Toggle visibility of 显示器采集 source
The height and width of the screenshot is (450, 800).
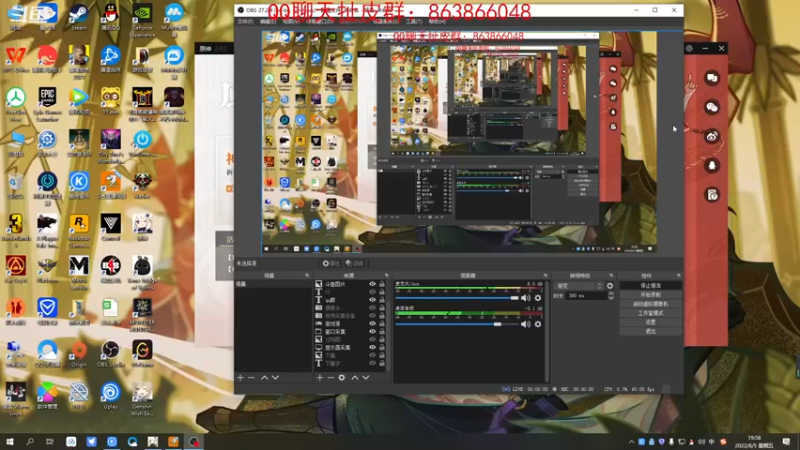[372, 347]
